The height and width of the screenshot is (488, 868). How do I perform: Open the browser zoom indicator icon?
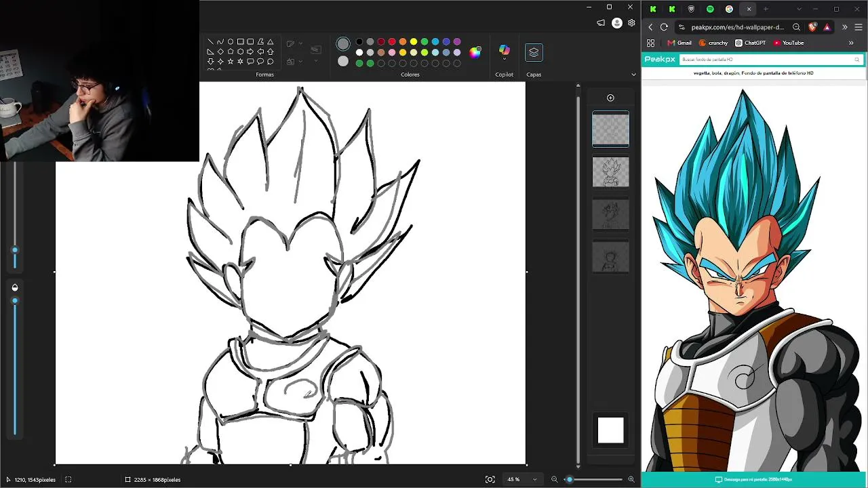coord(797,27)
